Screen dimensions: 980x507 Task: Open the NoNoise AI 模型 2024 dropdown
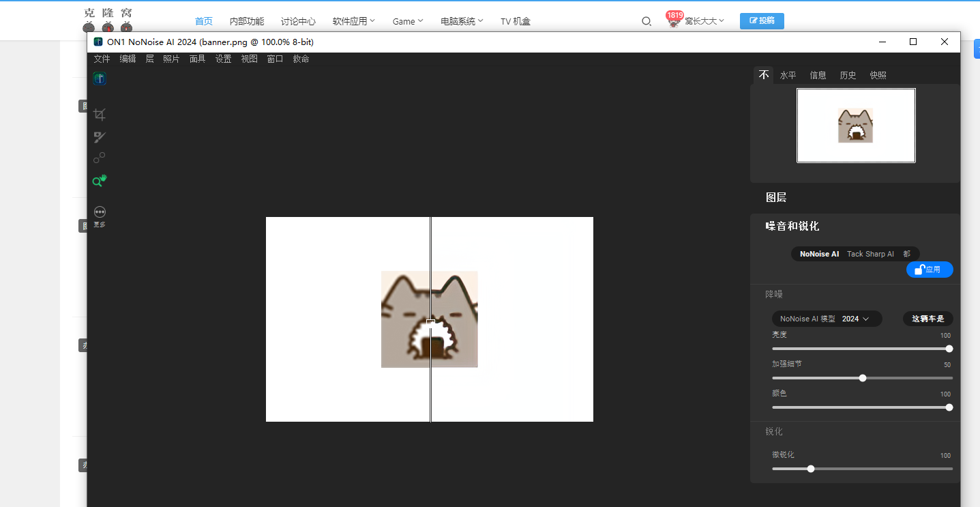[x=827, y=319]
